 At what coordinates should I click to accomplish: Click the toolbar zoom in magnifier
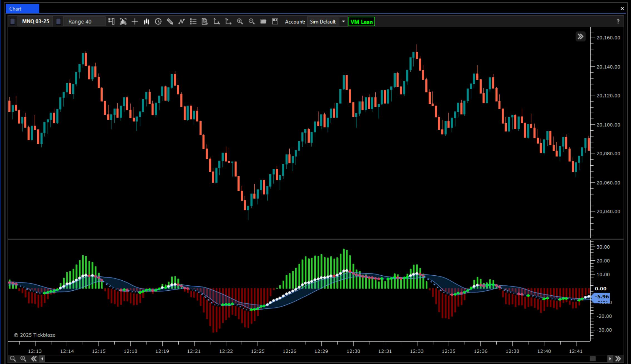coord(240,22)
